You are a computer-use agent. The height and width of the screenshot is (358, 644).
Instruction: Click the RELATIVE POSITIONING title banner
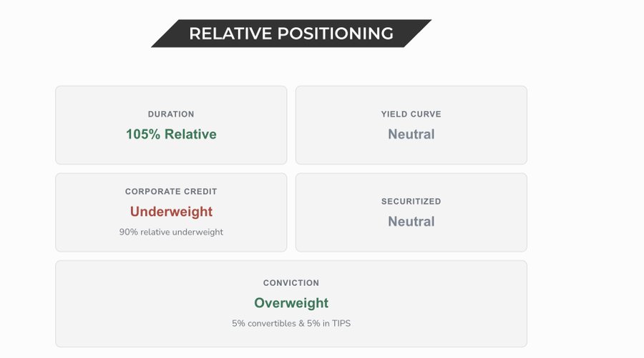coord(291,33)
